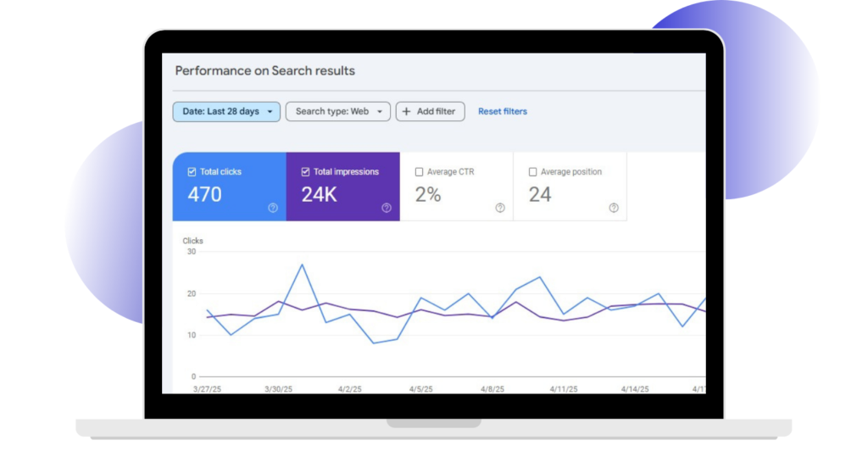This screenshot has height=468, width=868.
Task: Click the Add filter button
Action: (x=430, y=111)
